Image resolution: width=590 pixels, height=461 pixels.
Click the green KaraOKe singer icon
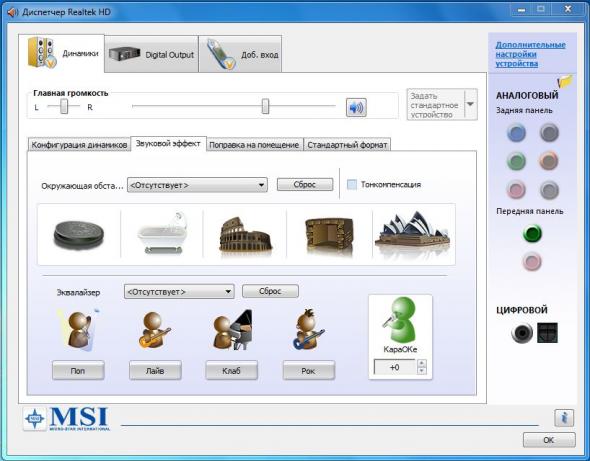click(400, 320)
